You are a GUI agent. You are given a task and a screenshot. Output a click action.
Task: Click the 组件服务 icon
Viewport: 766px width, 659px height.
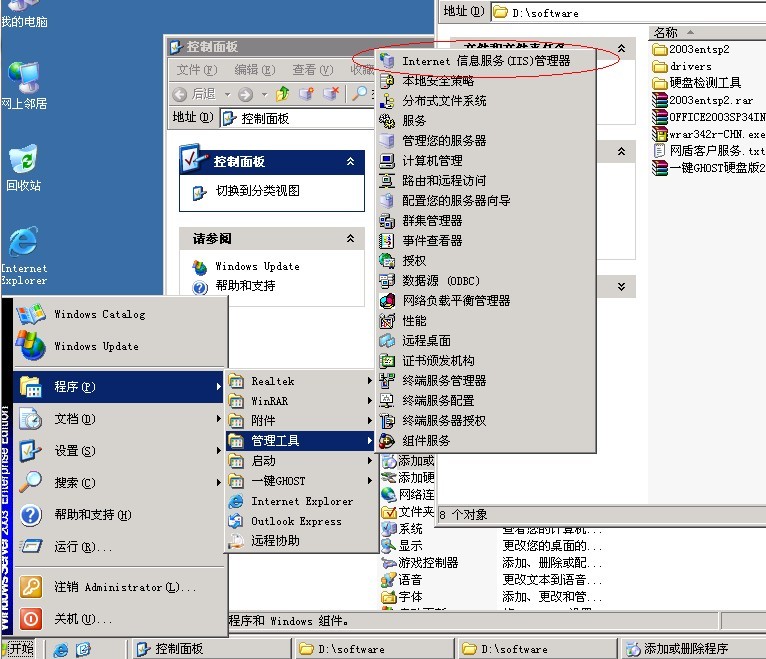click(x=387, y=441)
